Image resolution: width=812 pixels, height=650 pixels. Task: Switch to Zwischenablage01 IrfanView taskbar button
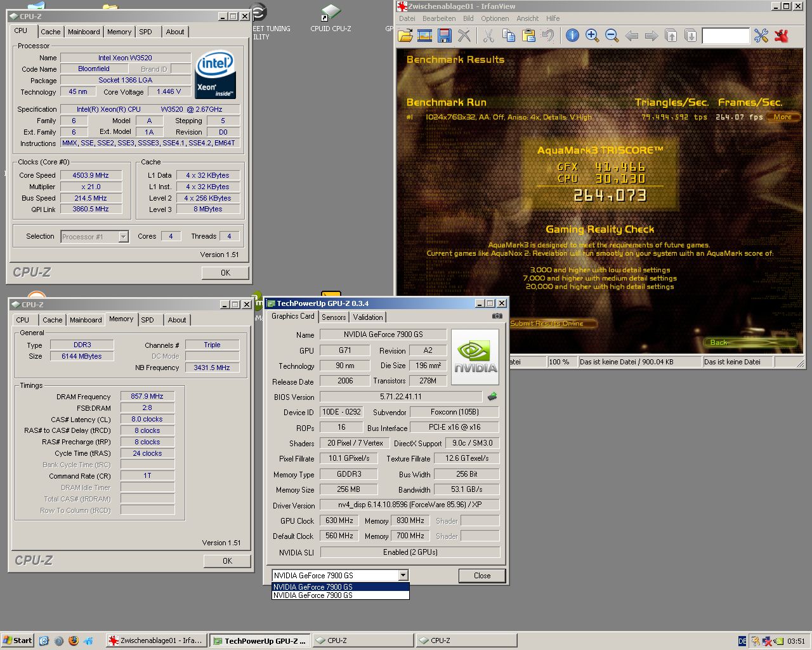(156, 640)
